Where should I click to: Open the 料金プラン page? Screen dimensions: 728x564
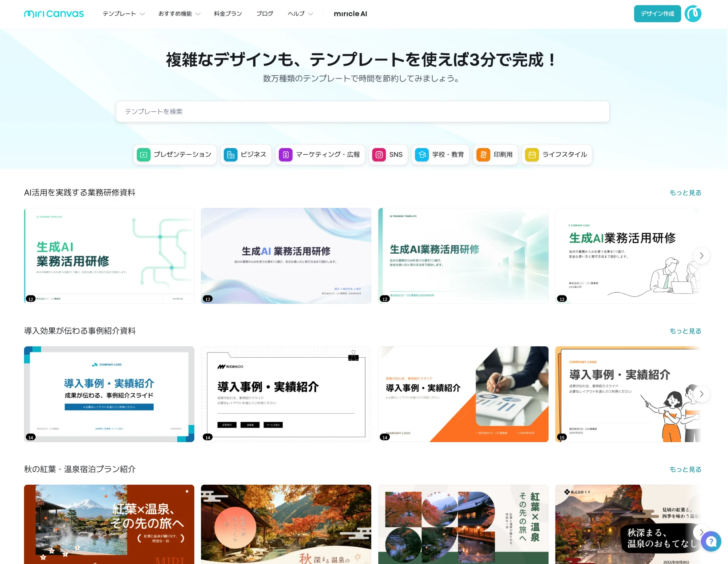point(228,14)
